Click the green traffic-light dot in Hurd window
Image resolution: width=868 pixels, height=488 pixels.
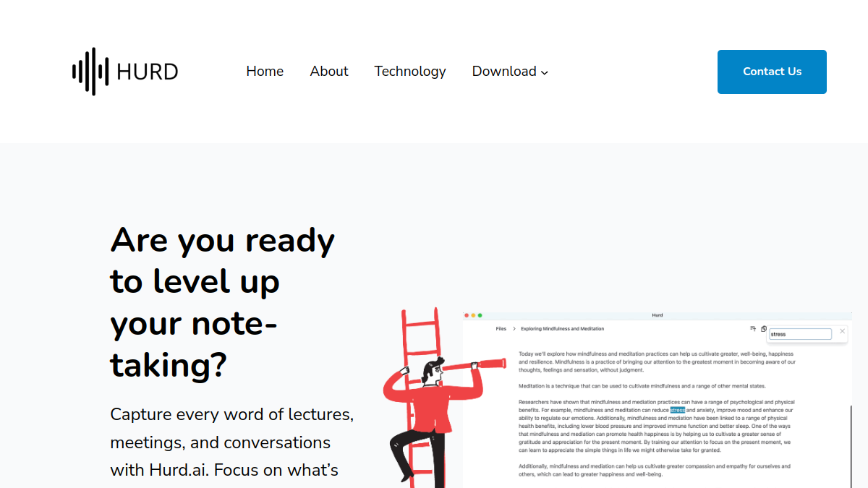(480, 315)
